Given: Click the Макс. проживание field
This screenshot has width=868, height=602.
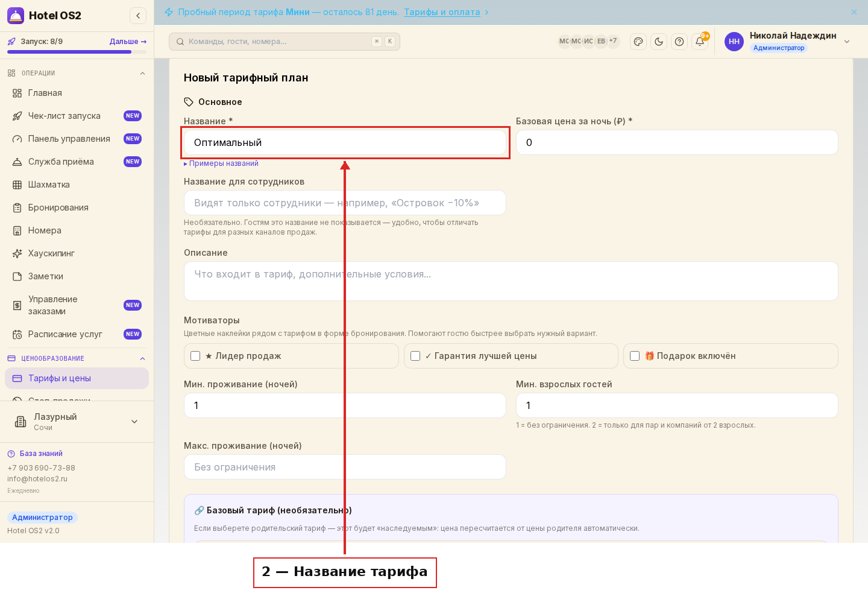Looking at the screenshot, I should (345, 467).
